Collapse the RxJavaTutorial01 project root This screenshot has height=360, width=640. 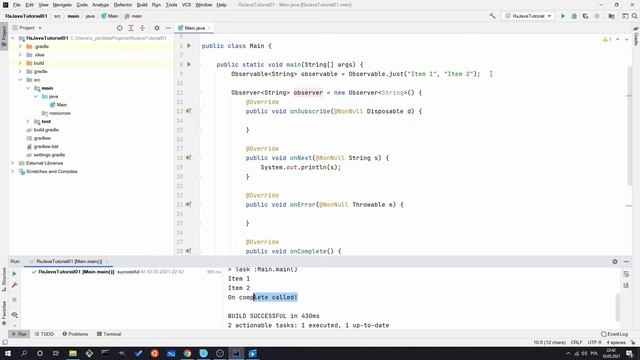13,38
